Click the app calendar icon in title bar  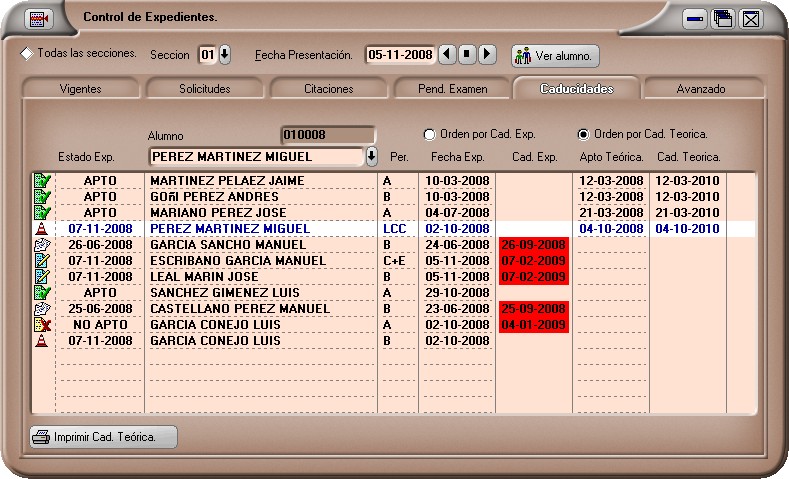pyautogui.click(x=38, y=19)
